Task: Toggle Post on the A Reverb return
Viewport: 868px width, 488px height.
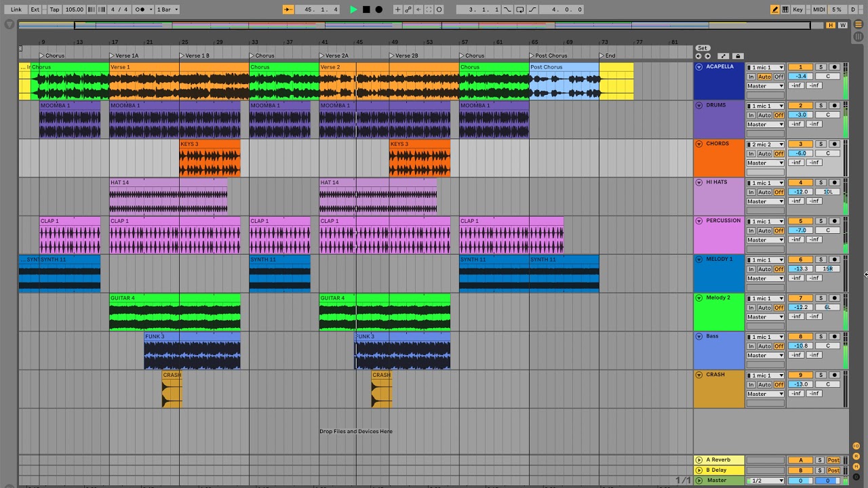Action: click(833, 460)
